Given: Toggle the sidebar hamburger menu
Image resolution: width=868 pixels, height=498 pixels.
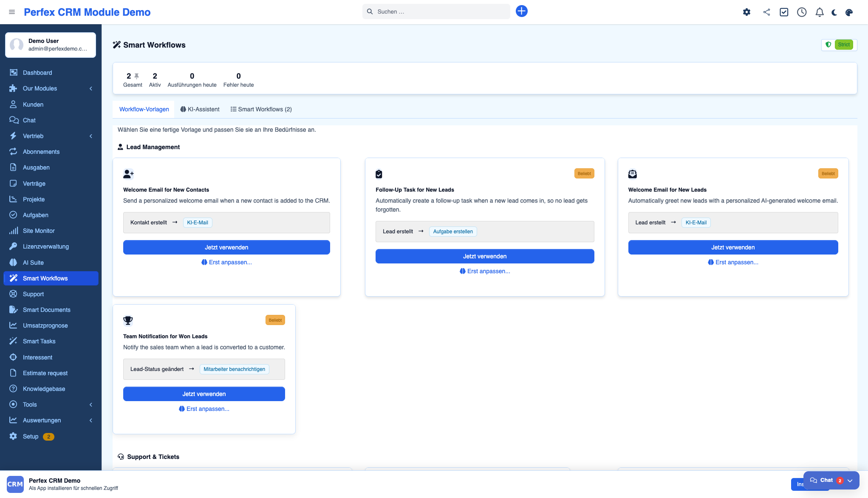Looking at the screenshot, I should [x=12, y=12].
